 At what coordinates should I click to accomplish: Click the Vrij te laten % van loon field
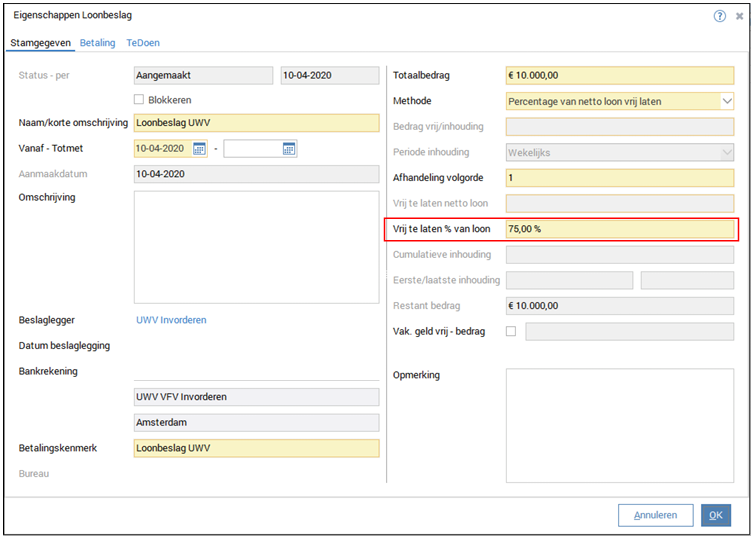click(x=620, y=229)
